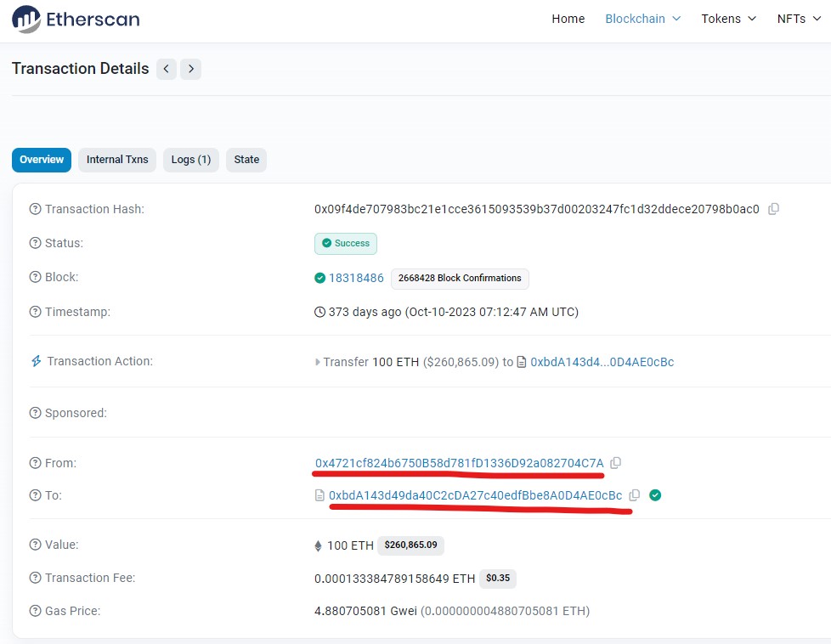Click the Transaction Fee help icon
This screenshot has height=644, width=831.
pyautogui.click(x=35, y=577)
